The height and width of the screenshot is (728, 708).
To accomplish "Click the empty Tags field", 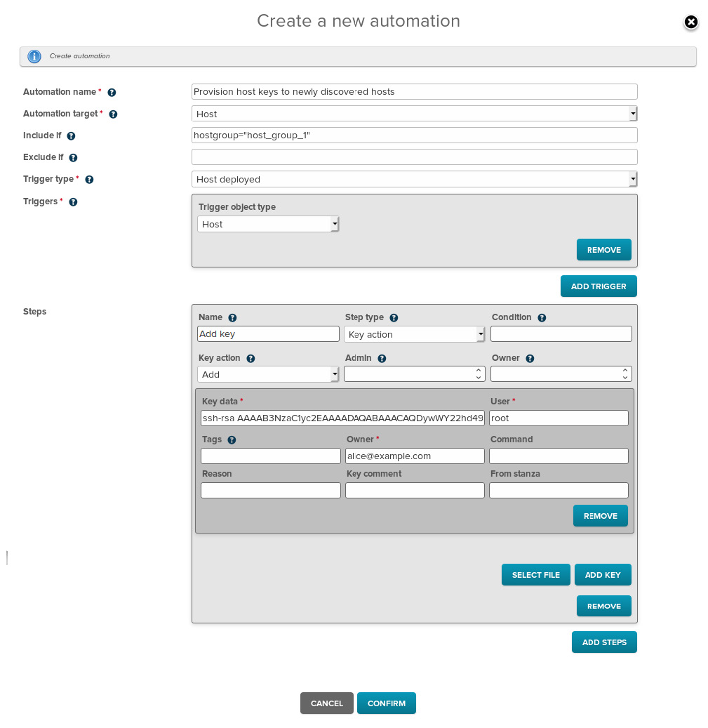I will pos(270,456).
